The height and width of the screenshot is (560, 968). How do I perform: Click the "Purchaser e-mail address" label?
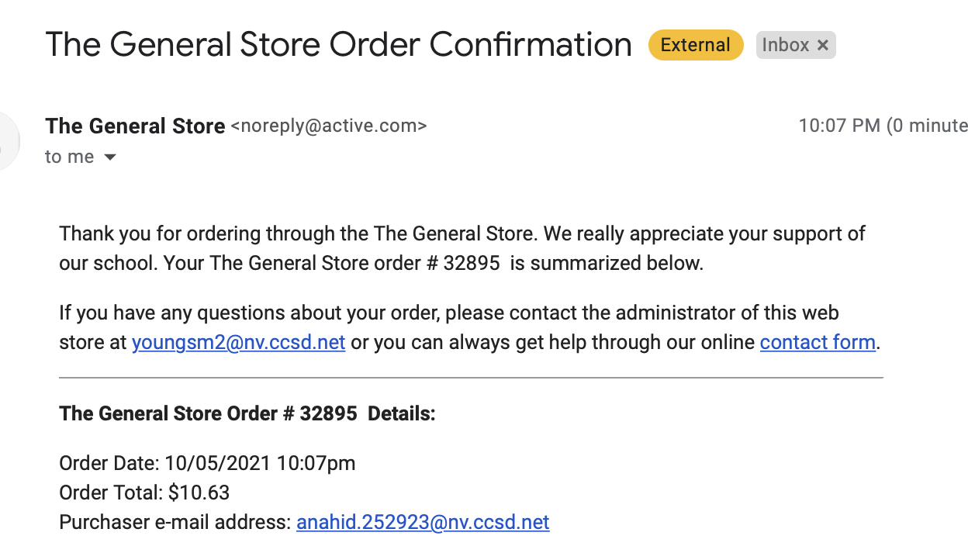[x=175, y=522]
